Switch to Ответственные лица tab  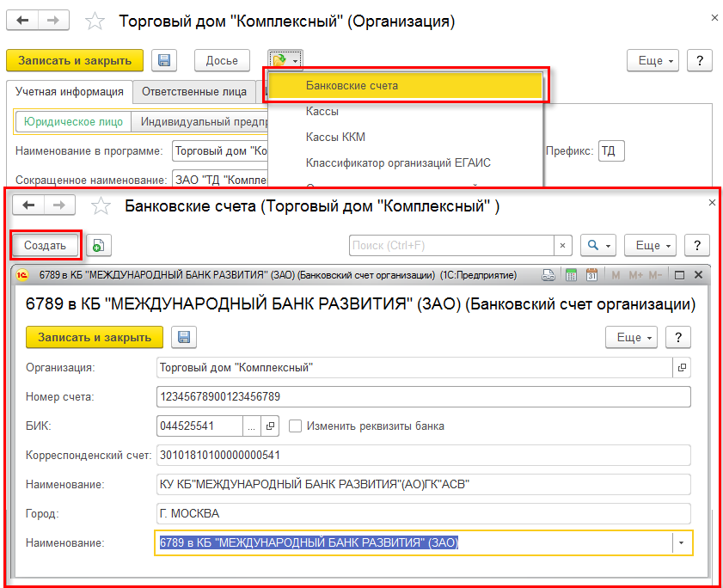(194, 92)
